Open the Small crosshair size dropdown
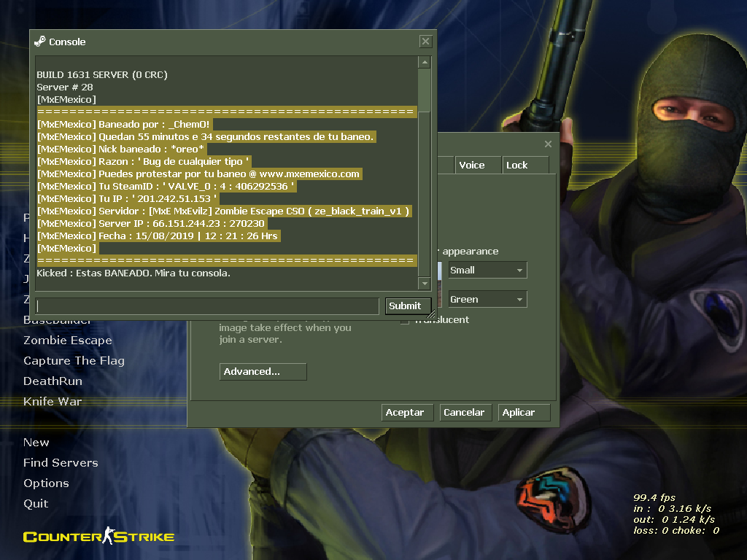747x560 pixels. pyautogui.click(x=487, y=270)
